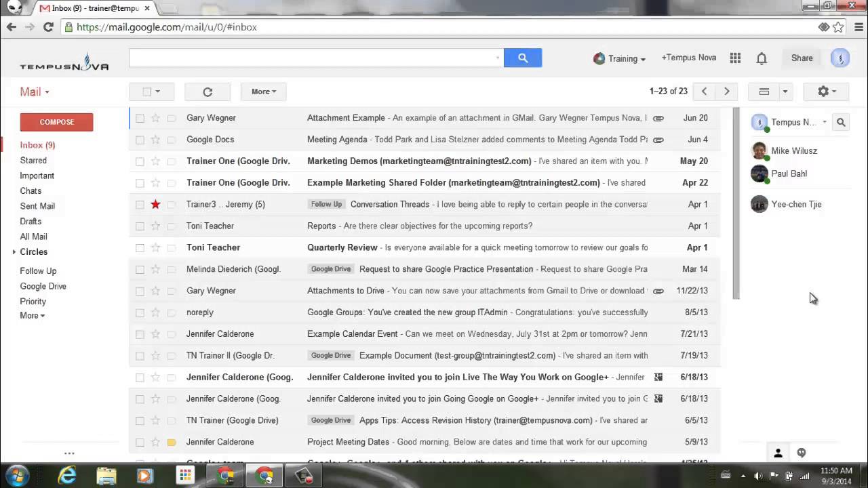Open the Training dropdown in header

(619, 58)
